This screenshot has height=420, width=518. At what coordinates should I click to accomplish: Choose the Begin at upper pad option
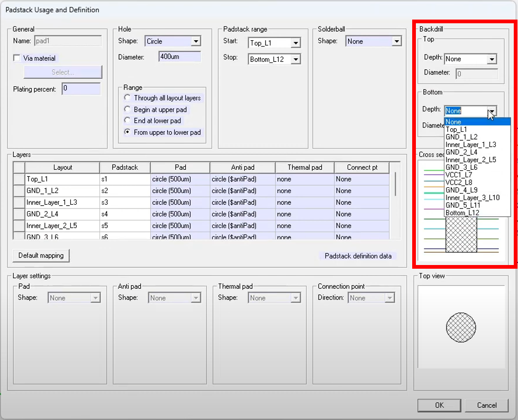pyautogui.click(x=127, y=109)
